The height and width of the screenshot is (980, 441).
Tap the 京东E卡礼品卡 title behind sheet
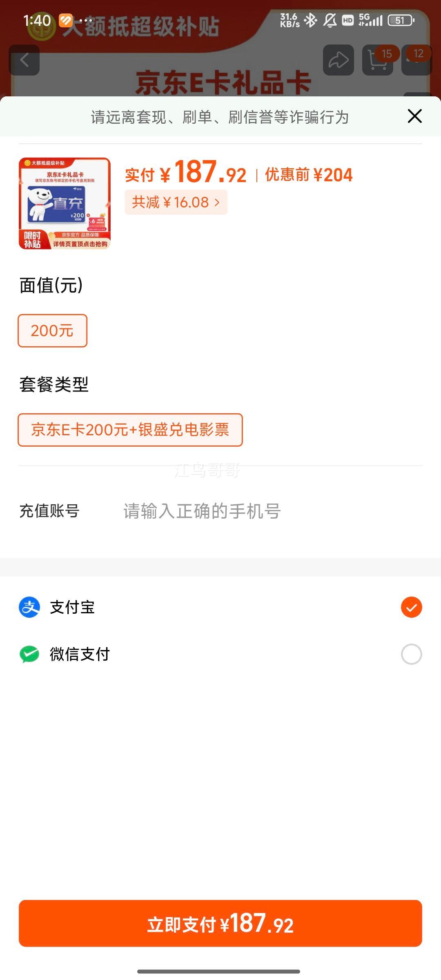pos(223,82)
